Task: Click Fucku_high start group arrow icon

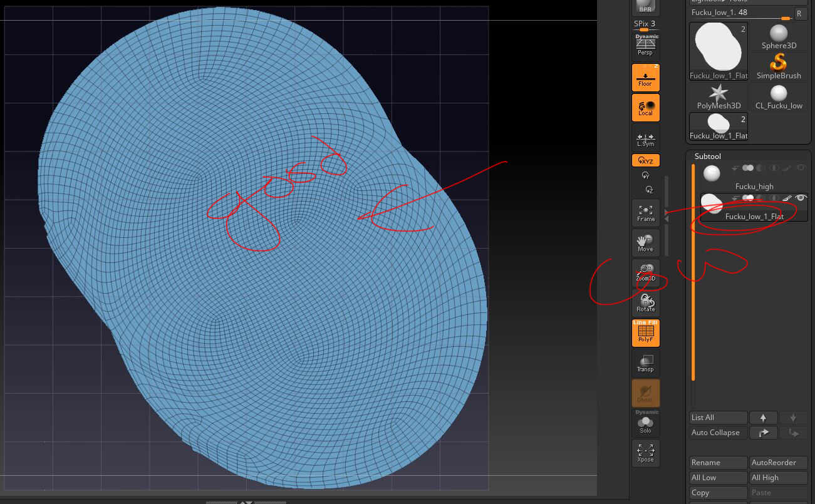Action: [x=736, y=168]
